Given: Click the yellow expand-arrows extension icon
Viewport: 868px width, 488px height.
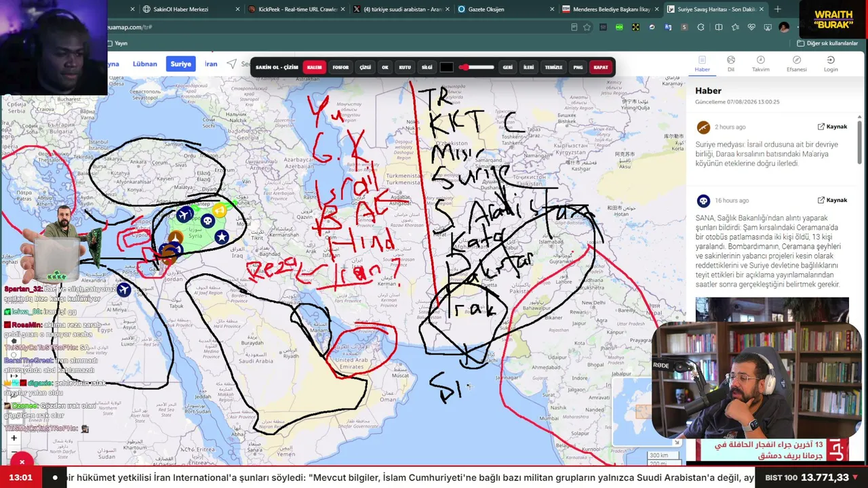Looking at the screenshot, I should (x=635, y=27).
